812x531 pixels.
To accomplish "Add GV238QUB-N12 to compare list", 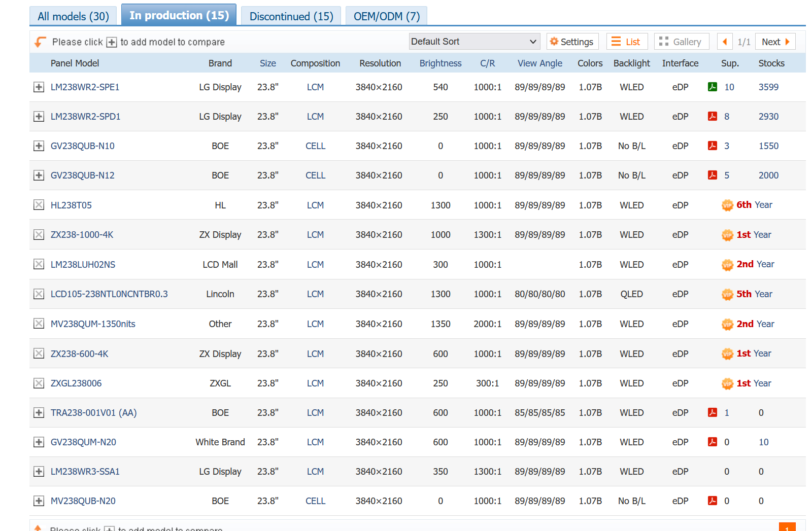I will (x=39, y=175).
